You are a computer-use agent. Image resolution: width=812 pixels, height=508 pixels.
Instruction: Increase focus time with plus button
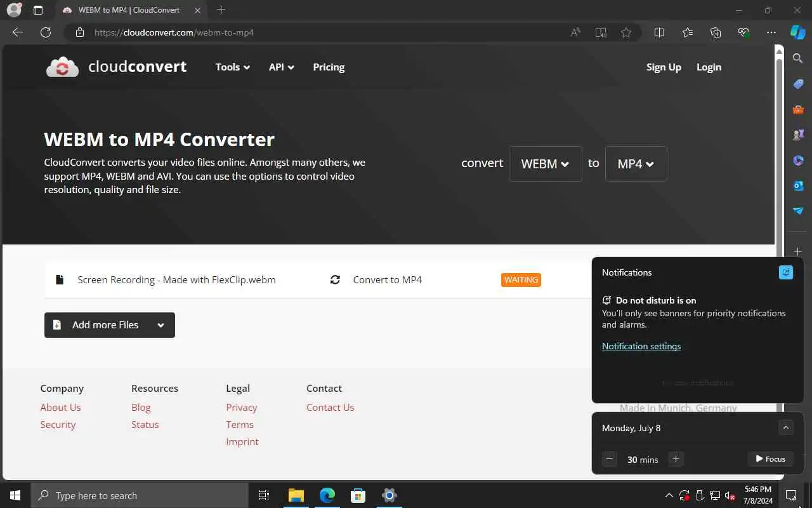pos(676,459)
